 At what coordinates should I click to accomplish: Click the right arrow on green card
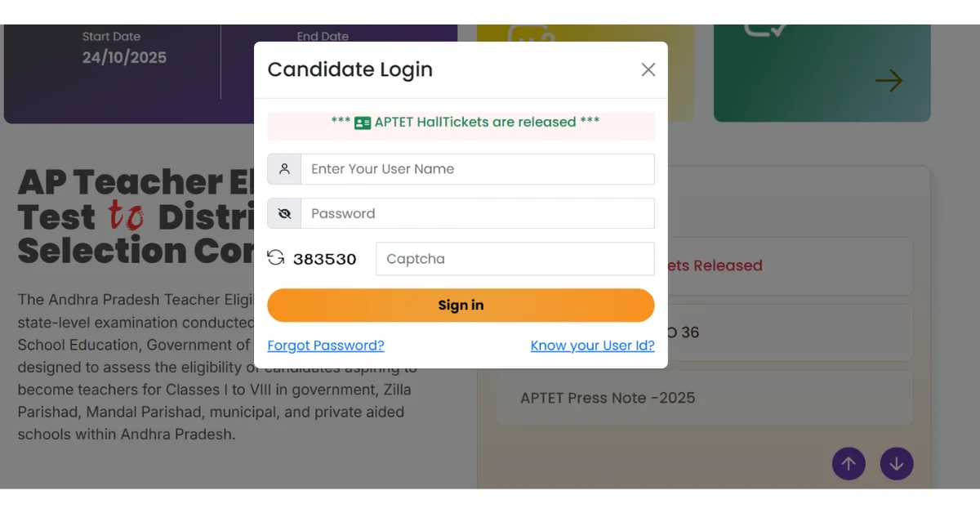click(889, 81)
